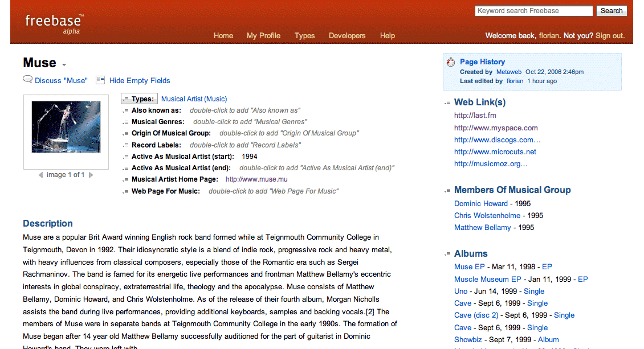Click edit icon beside Record Labels
The height and width of the screenshot is (349, 644).
click(x=126, y=146)
